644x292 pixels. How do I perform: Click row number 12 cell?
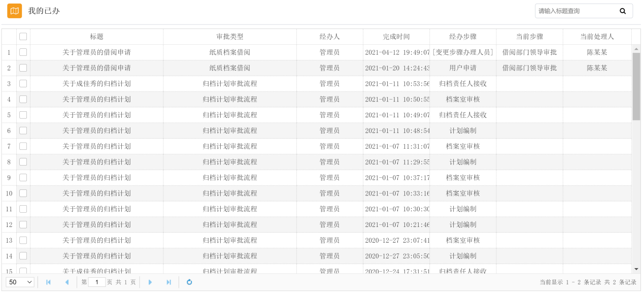click(x=9, y=224)
